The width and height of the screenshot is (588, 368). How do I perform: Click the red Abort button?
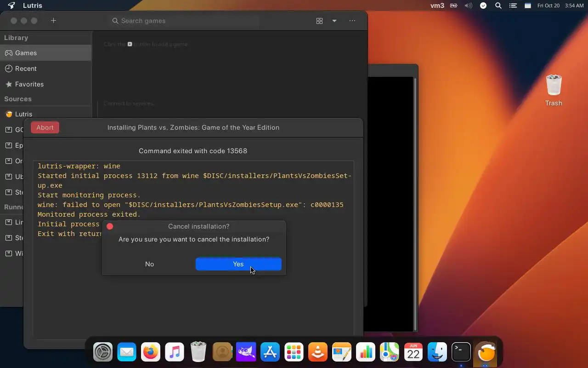pos(45,127)
